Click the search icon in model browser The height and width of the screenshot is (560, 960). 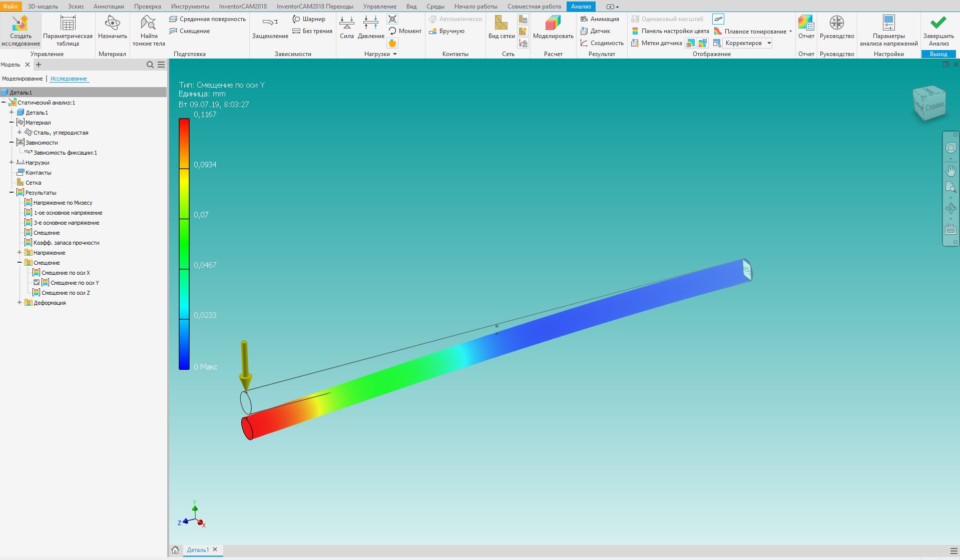[150, 65]
